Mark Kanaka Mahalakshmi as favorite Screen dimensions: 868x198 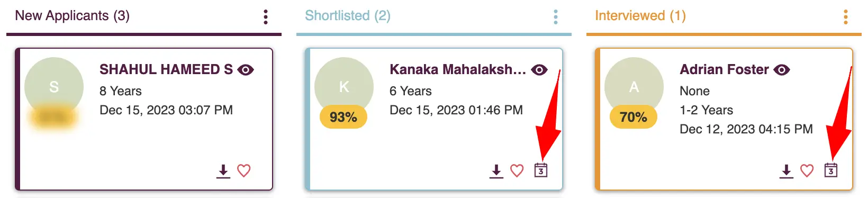[x=517, y=171]
